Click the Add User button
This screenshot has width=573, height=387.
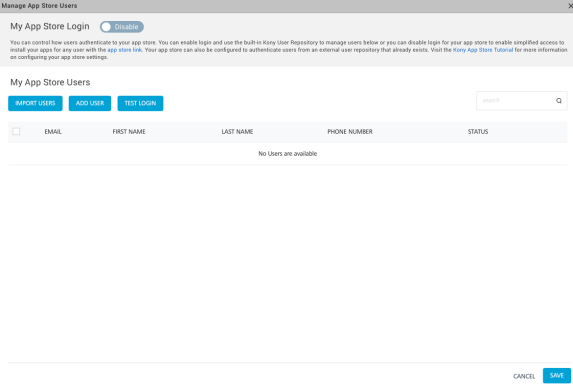tap(90, 103)
